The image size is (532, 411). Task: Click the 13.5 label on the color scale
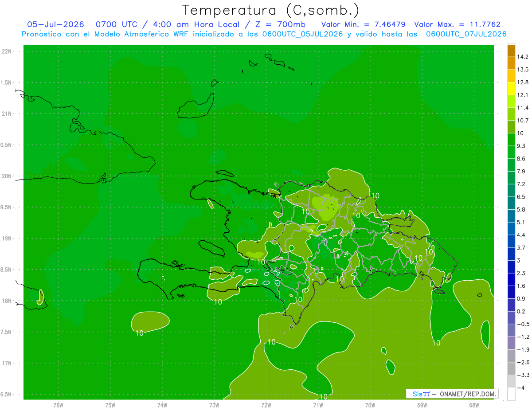point(523,70)
